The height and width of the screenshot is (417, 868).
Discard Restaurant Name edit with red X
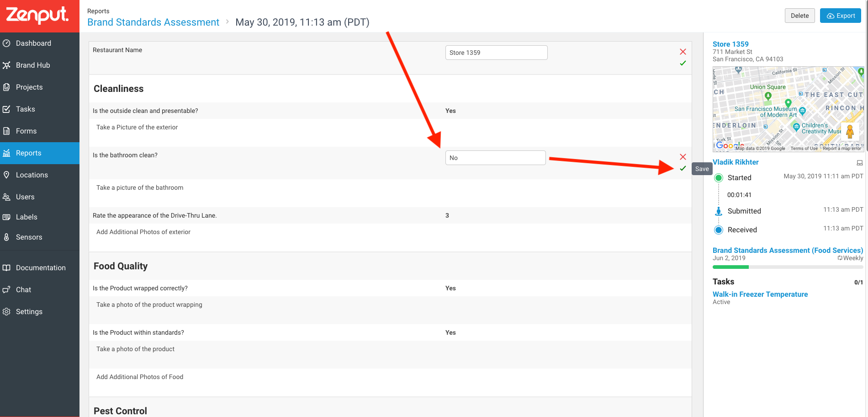point(683,52)
